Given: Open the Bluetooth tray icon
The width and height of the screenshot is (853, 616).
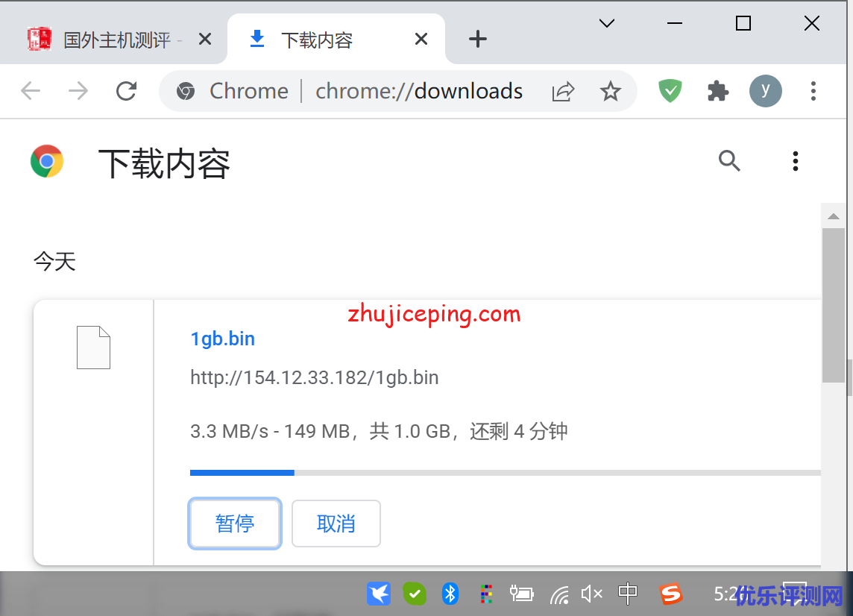Looking at the screenshot, I should 450,594.
